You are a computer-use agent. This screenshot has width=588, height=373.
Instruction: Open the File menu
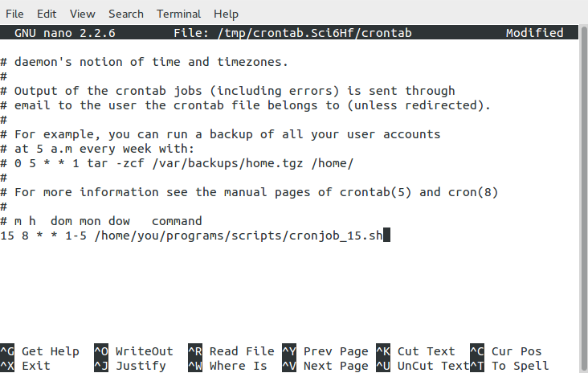[14, 14]
